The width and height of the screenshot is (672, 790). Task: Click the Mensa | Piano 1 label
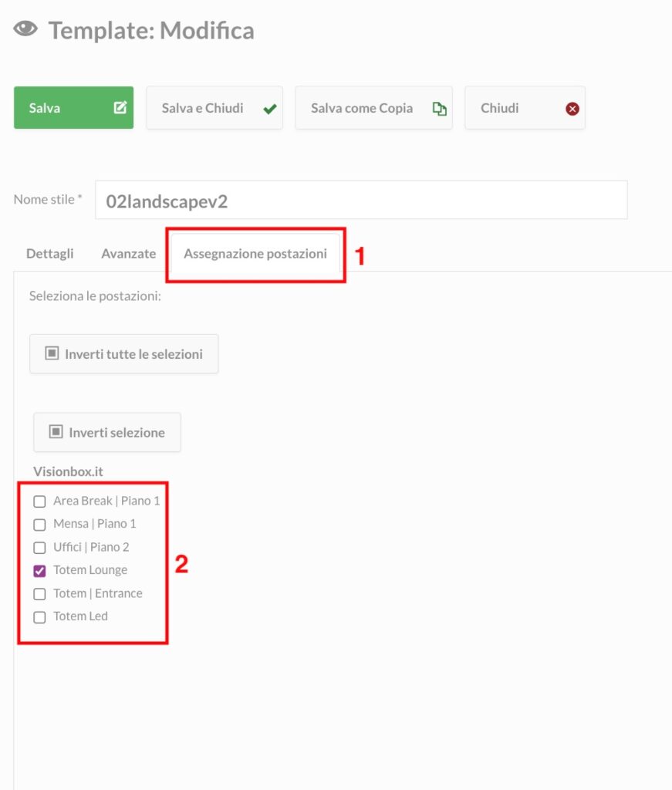pos(95,524)
